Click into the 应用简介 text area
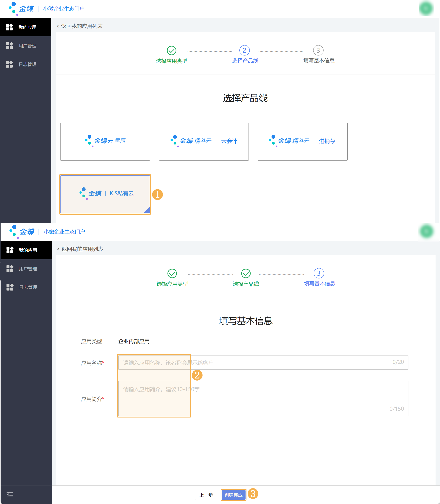 263,398
